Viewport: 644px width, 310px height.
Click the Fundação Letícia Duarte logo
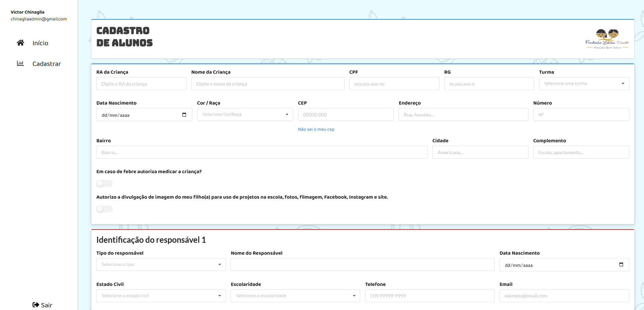pos(607,39)
